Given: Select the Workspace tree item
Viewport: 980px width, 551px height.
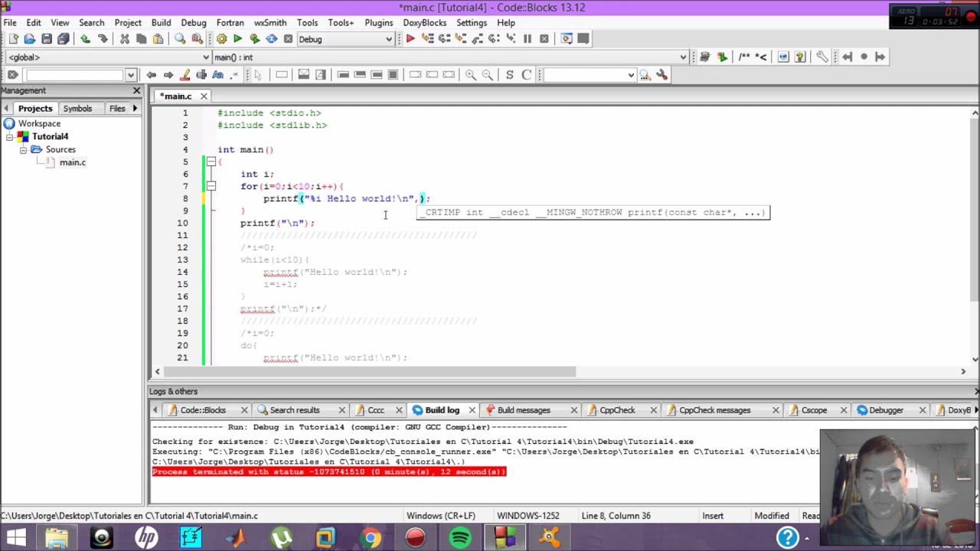Looking at the screenshot, I should (x=39, y=123).
